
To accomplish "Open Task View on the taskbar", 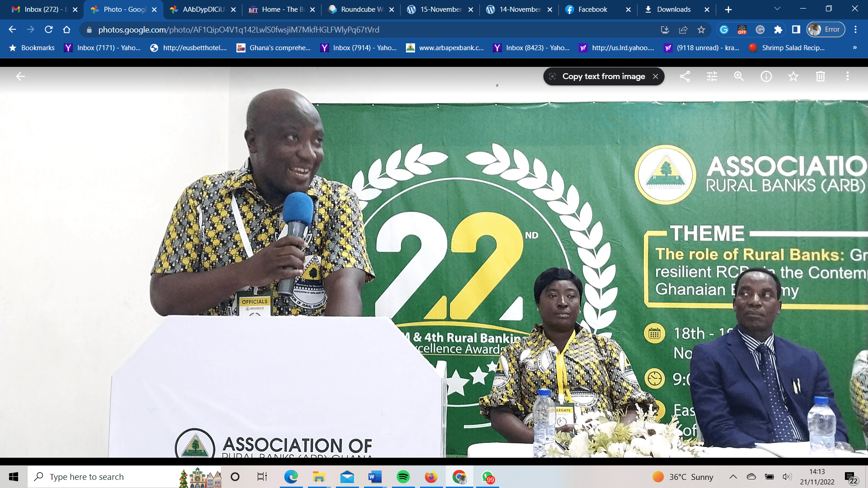I will pos(262,477).
